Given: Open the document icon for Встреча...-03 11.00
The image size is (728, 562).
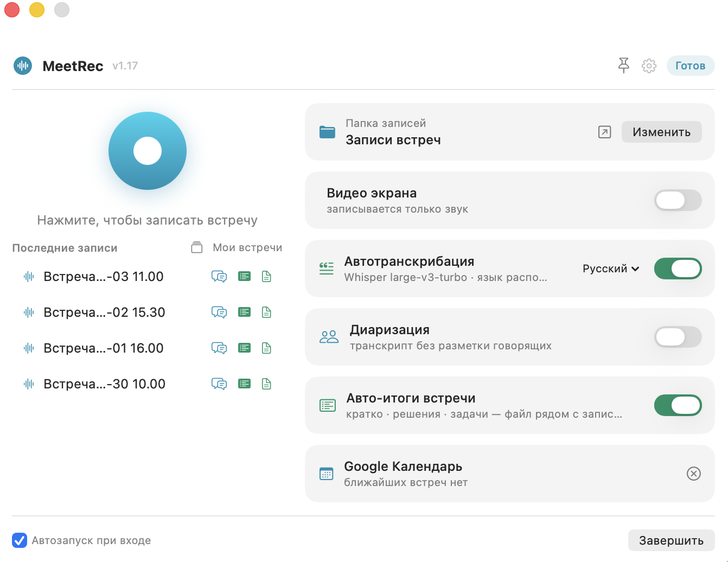Looking at the screenshot, I should pos(266,277).
